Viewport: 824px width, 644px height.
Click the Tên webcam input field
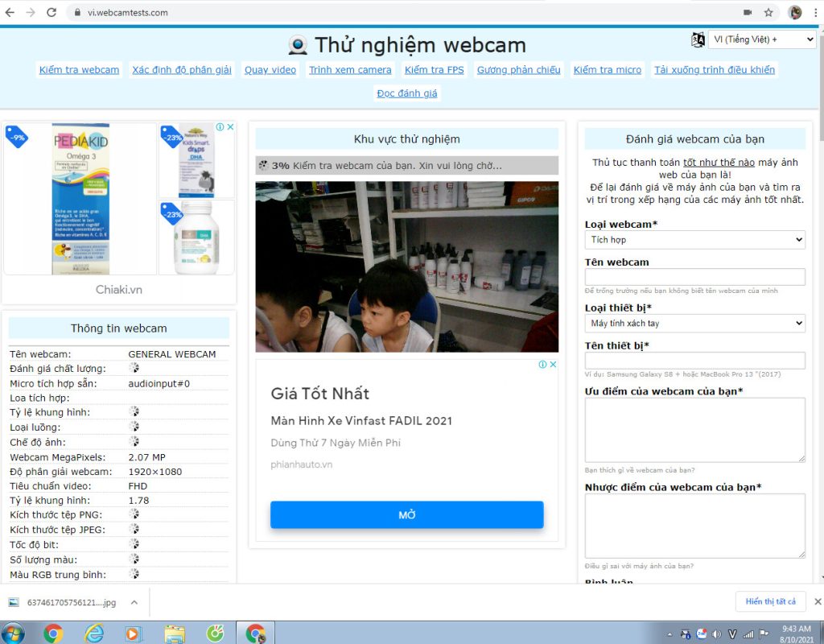pyautogui.click(x=694, y=277)
